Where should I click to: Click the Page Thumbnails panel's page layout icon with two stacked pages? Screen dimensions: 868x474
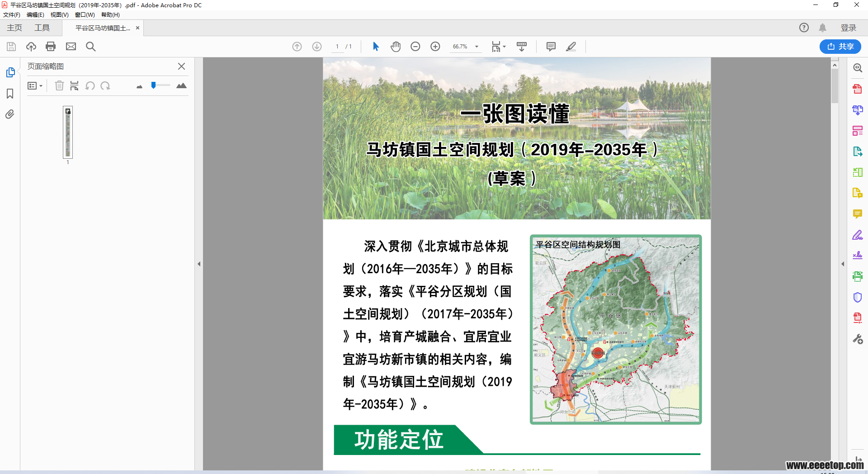75,85
